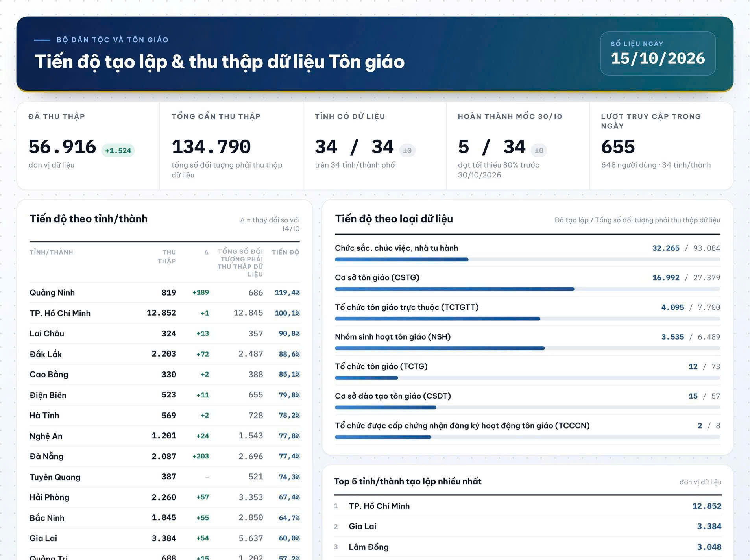Select Cao Bằng collected value 330
This screenshot has width=750, height=560.
pos(169,375)
